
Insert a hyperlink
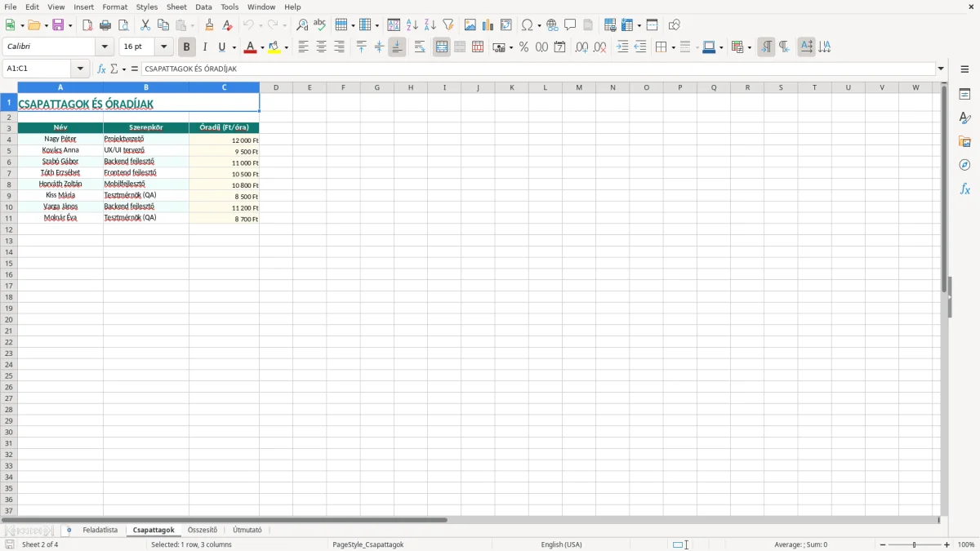coord(553,25)
